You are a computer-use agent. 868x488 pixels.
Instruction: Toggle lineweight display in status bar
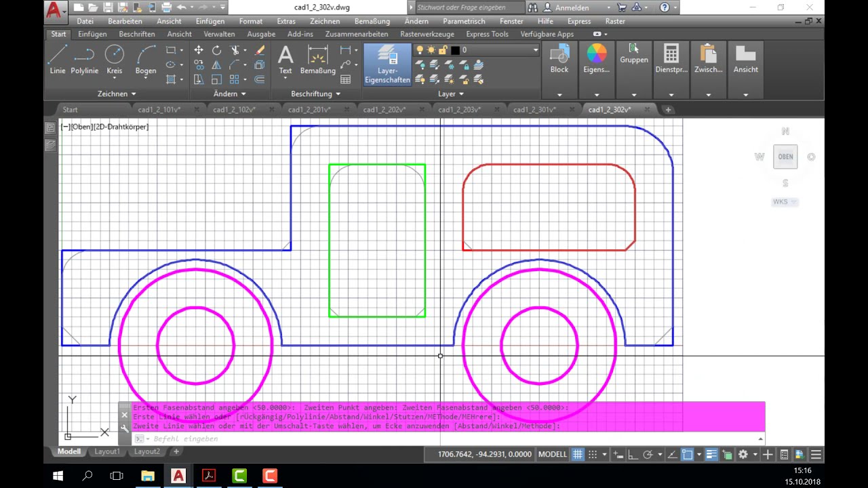(x=711, y=455)
